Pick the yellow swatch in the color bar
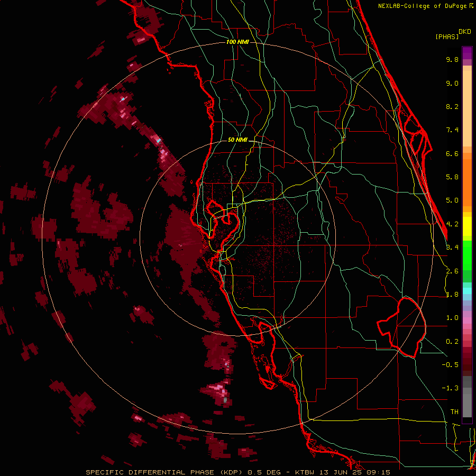The image size is (476, 476). pos(467,226)
